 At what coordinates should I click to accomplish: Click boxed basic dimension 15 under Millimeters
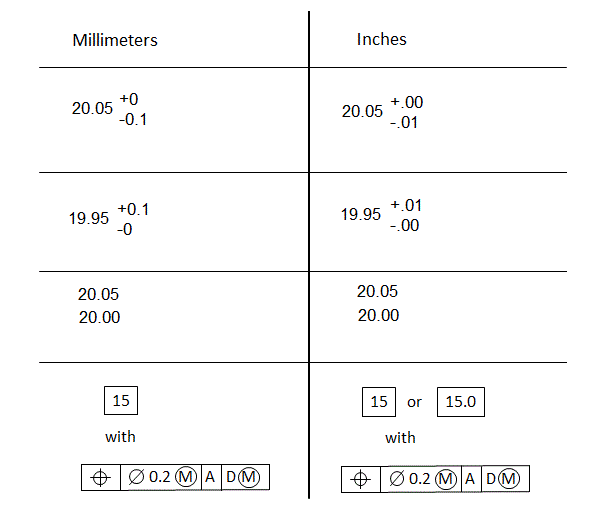point(121,401)
